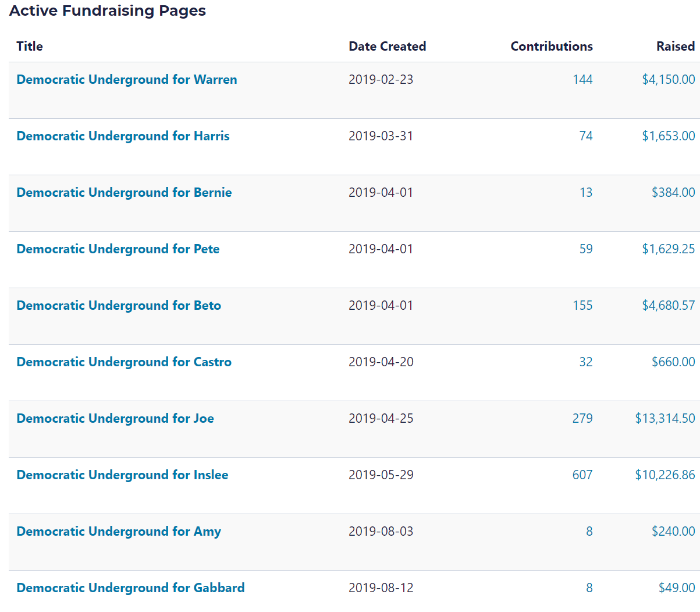Open Democratic Underground for Gabbard page
Screen dimensions: 700x612
tap(130, 588)
